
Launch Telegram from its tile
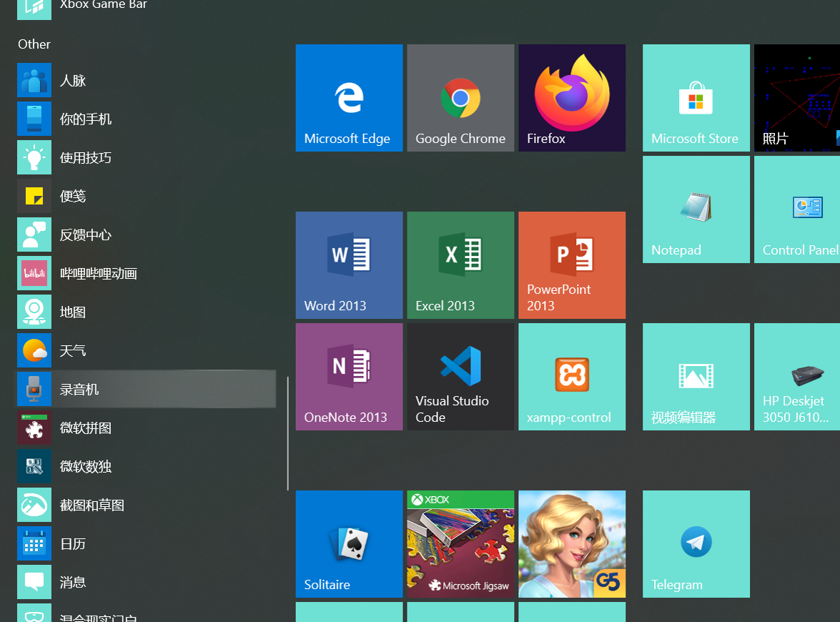696,544
